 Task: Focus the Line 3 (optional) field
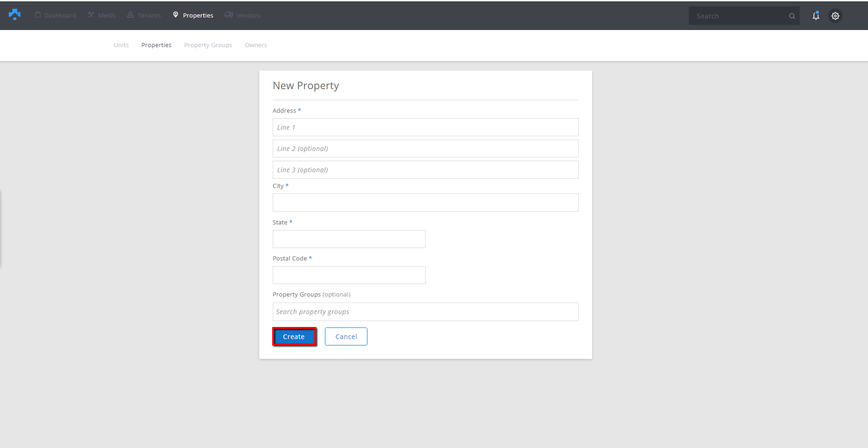[x=425, y=170]
